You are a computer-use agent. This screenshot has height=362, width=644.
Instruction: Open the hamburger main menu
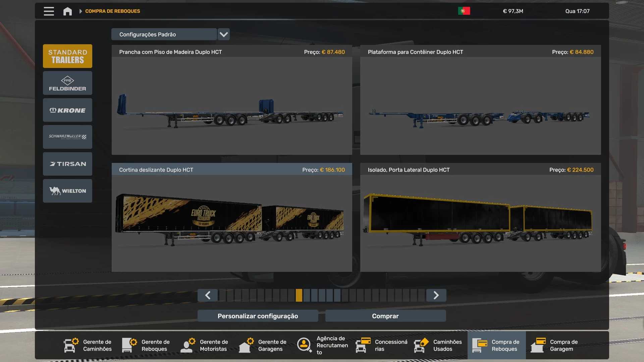tap(49, 11)
